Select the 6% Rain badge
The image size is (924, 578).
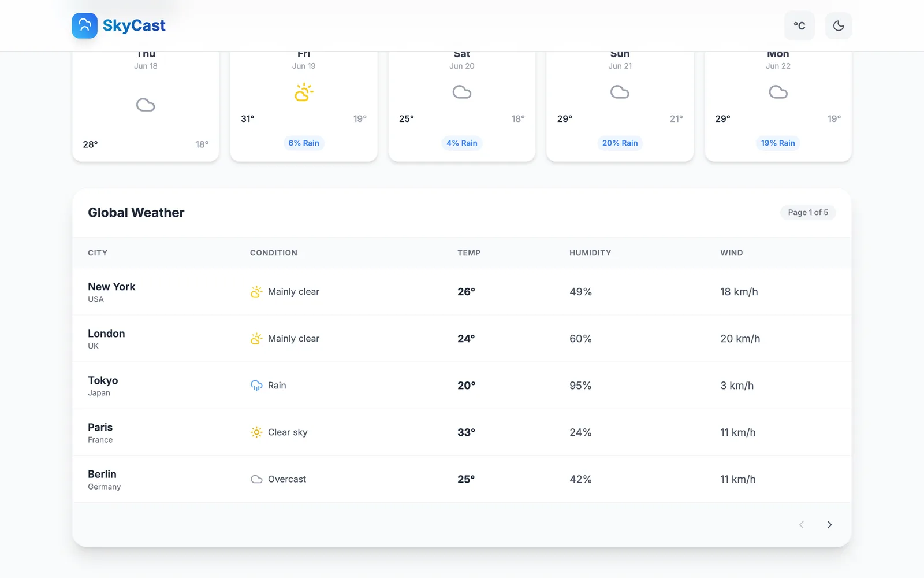304,143
